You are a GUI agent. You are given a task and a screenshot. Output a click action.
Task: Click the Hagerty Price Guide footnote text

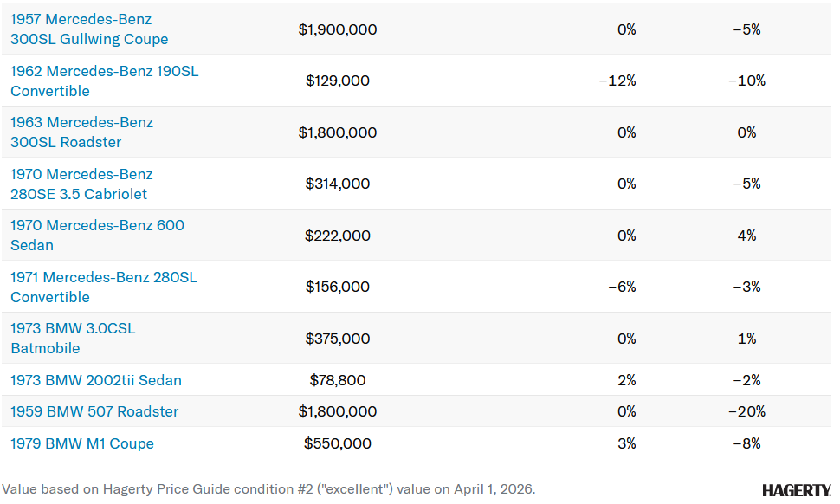click(x=268, y=488)
